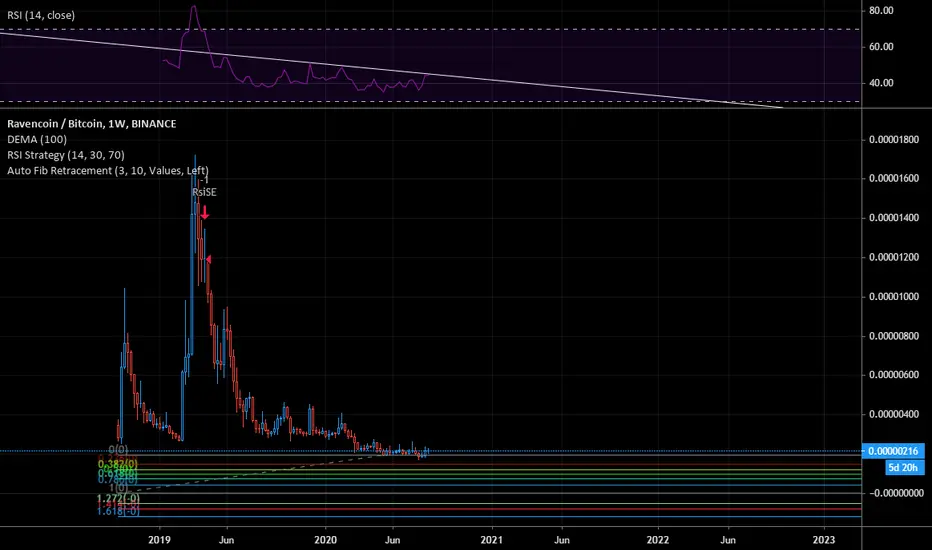Click the 0.00001800 price axis label
The height and width of the screenshot is (550, 932).
[893, 140]
